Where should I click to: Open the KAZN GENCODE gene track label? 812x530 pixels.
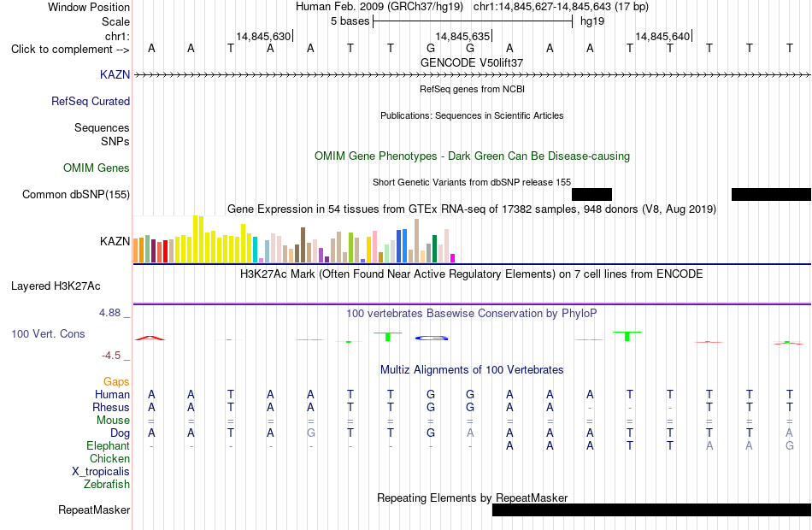click(115, 74)
